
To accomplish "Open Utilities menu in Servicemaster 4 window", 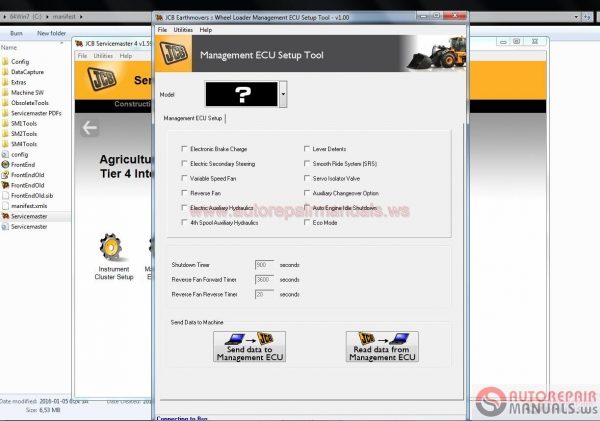I will point(103,56).
